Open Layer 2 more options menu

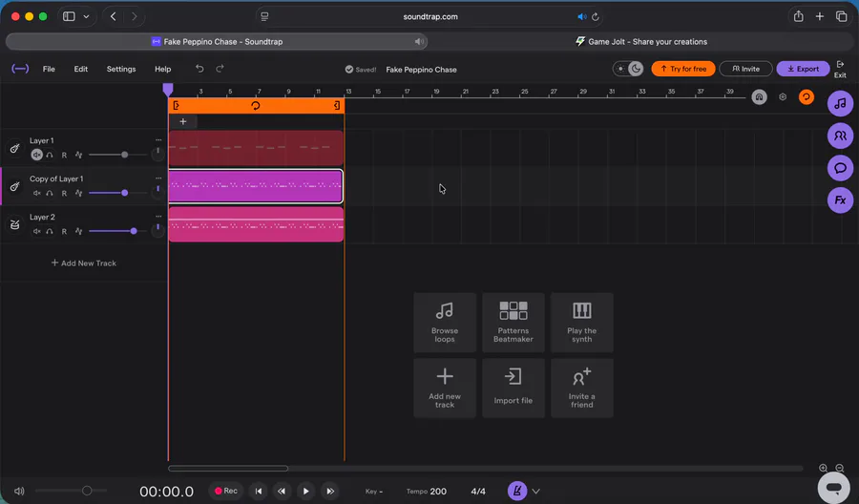pos(158,217)
